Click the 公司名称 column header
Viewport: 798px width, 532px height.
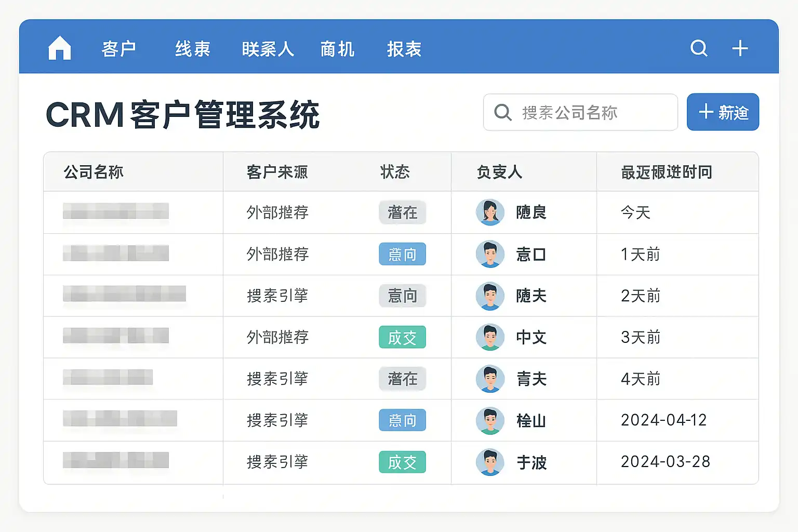coord(94,172)
